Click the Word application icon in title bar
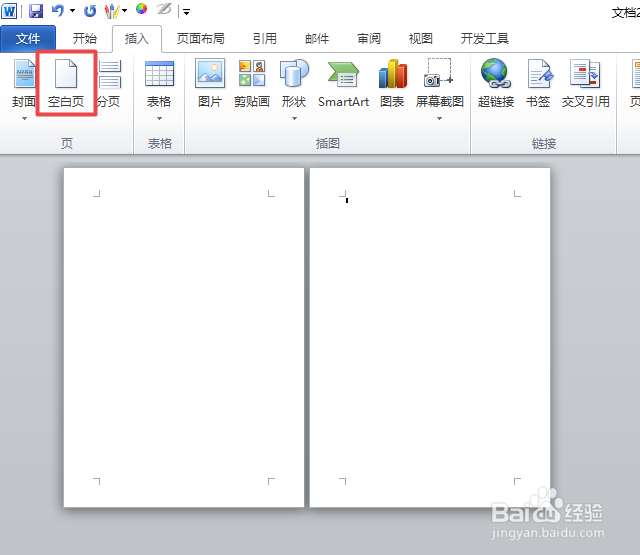Viewport: 640px width, 555px height. [9, 11]
